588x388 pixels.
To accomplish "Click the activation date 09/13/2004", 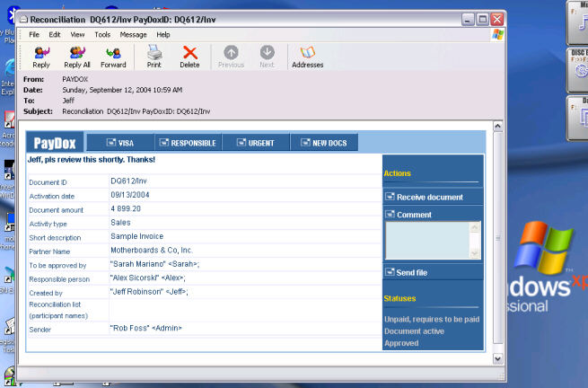I will tap(130, 195).
